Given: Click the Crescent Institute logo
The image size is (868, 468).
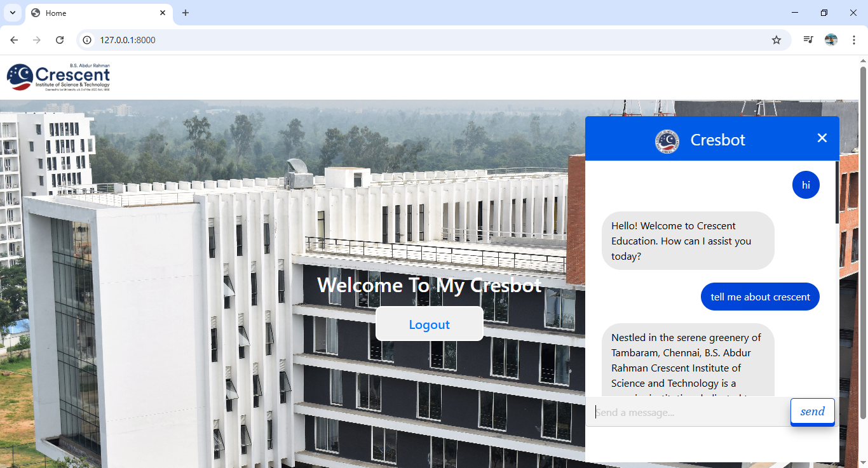Looking at the screenshot, I should (x=58, y=76).
